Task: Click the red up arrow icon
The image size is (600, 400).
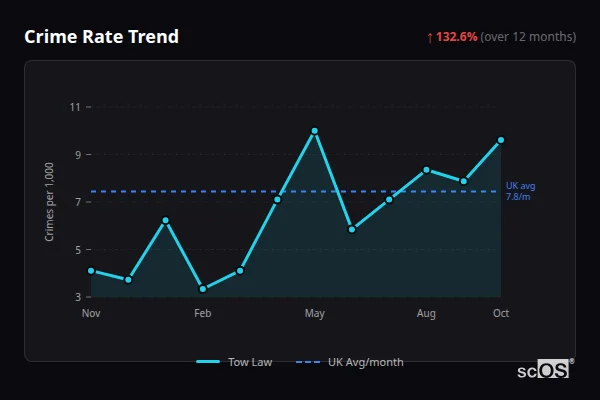Action: 430,38
